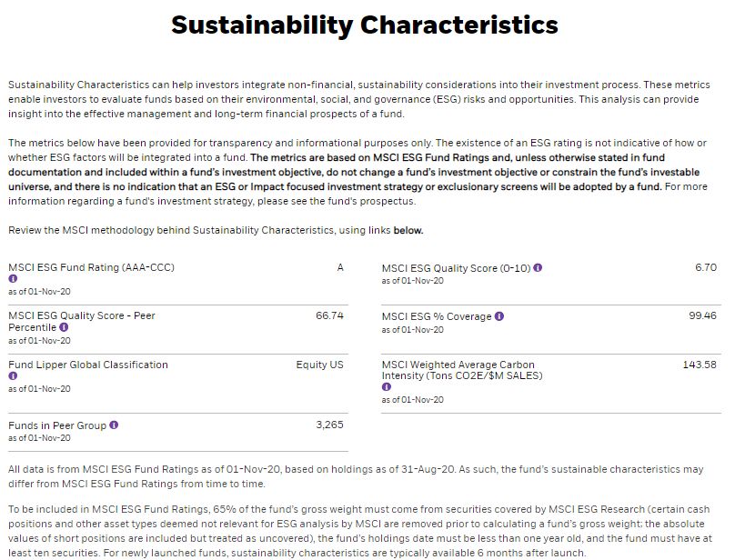The image size is (735, 560).
Task: Click info icon next to Funds in Peer Group
Action: click(114, 425)
